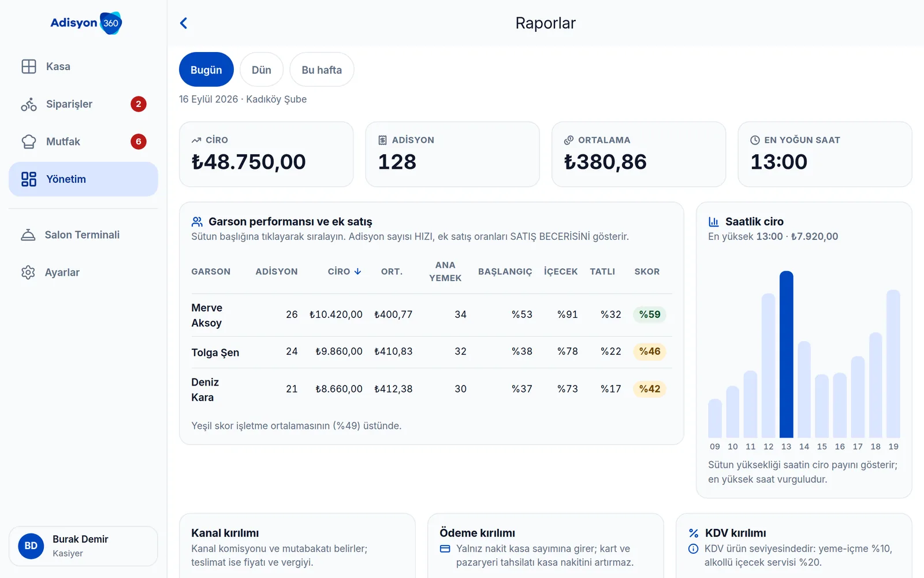Click the Ayarlar gear icon

(x=28, y=272)
